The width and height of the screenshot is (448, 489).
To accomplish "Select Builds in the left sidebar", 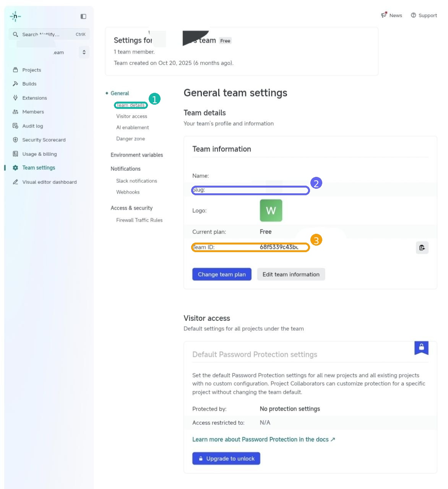I will click(x=29, y=84).
